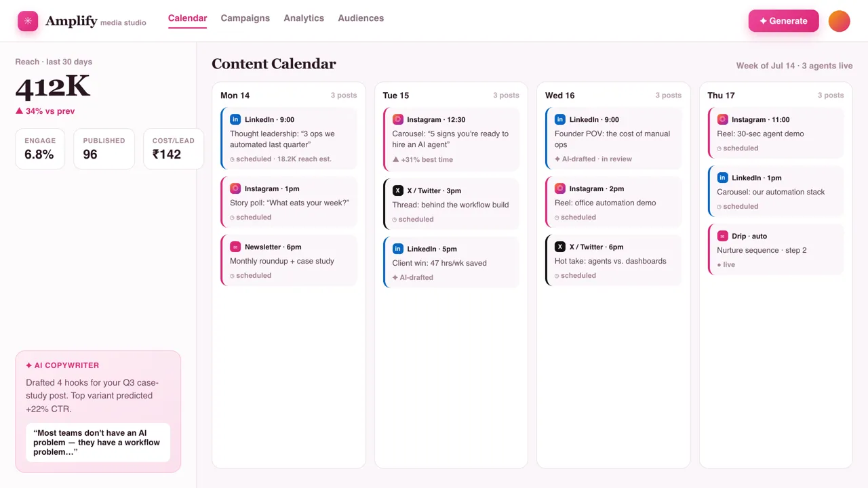Click '34% vs prev' reach change
Image resolution: width=868 pixels, height=488 pixels.
[45, 111]
